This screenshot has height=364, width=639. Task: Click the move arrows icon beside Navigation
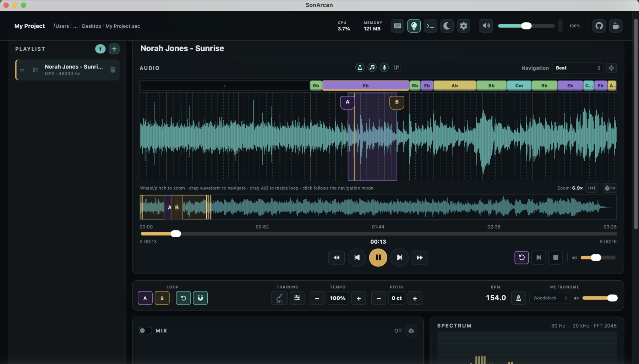click(x=611, y=68)
